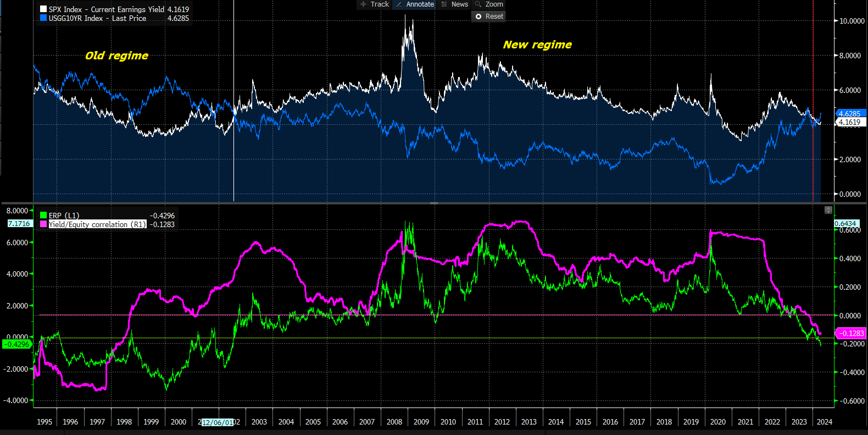Activate the Track crosshair tool
Viewport: 868px width, 435px height.
[374, 4]
